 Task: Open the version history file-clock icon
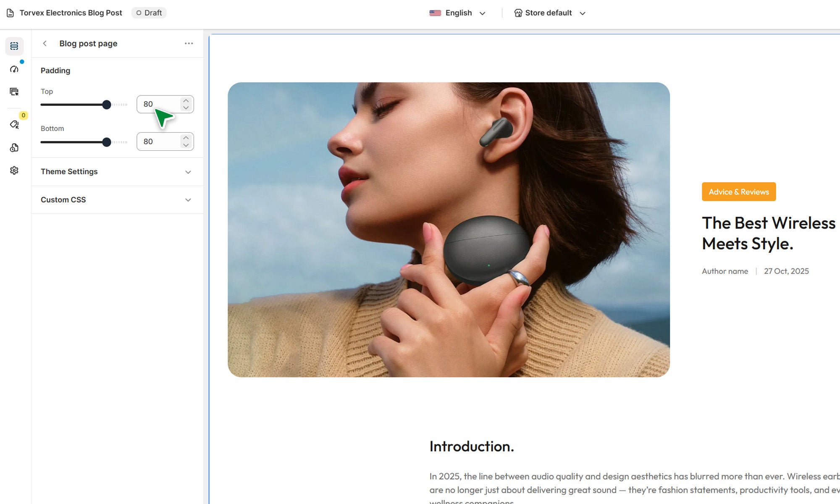14,148
